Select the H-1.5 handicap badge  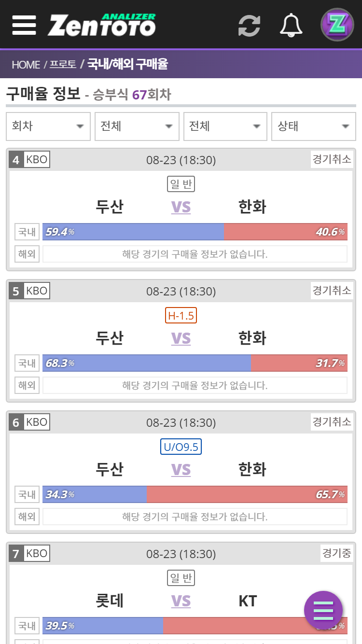(x=181, y=316)
